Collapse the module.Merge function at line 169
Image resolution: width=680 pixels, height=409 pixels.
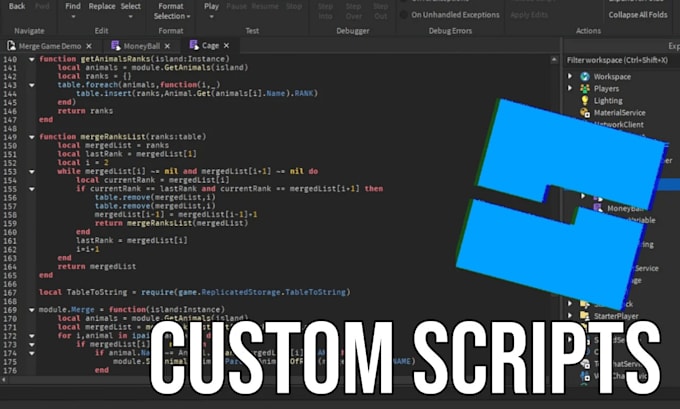click(x=32, y=310)
